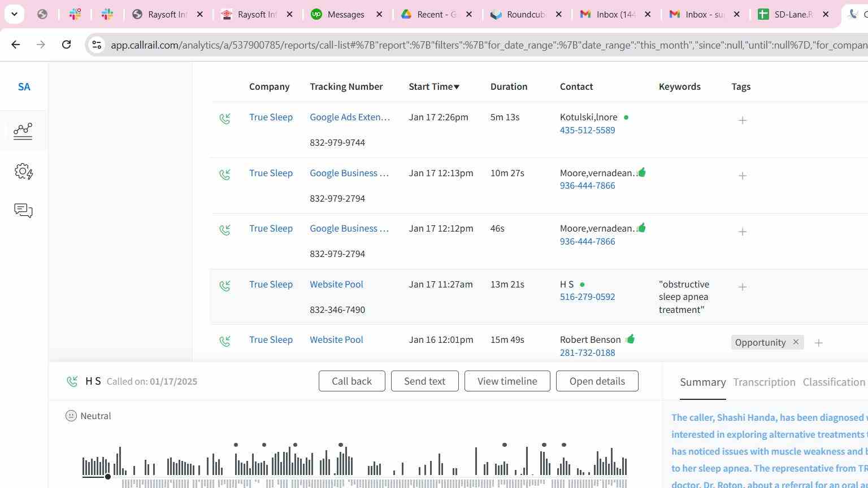The image size is (868, 488).
Task: Add a tag to Kotulski,lnore call
Action: coord(743,120)
